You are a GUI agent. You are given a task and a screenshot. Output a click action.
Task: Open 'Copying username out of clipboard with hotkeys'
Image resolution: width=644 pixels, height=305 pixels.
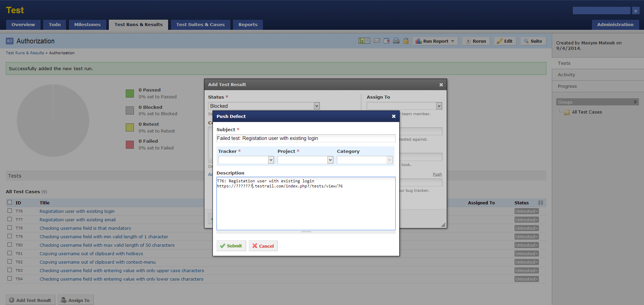[91, 253]
